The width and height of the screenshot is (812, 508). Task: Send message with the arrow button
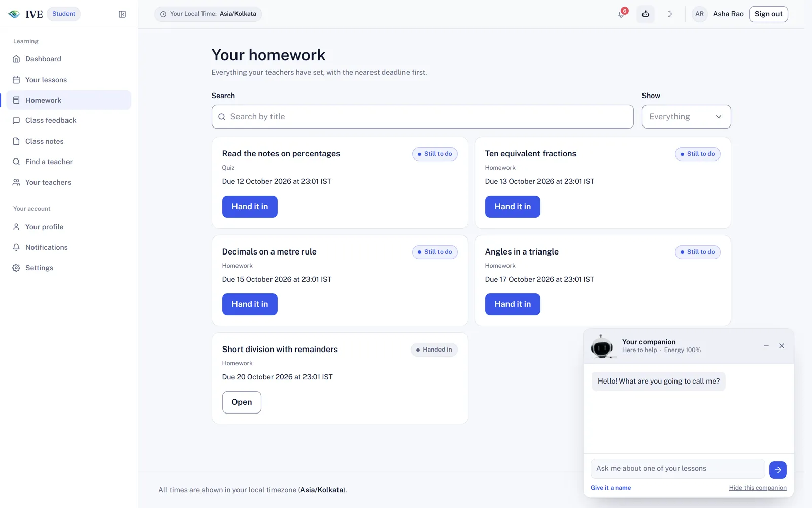coord(778,470)
